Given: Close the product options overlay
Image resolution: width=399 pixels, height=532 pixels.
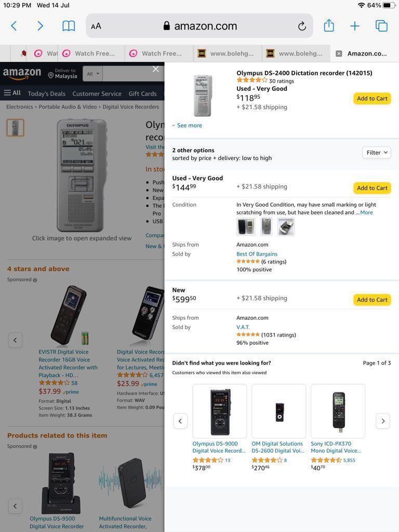Looking at the screenshot, I should [x=155, y=69].
